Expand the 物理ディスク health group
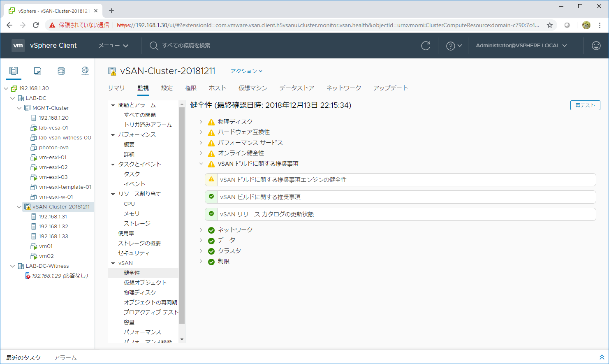Viewport: 609px width, 364px height. (201, 122)
